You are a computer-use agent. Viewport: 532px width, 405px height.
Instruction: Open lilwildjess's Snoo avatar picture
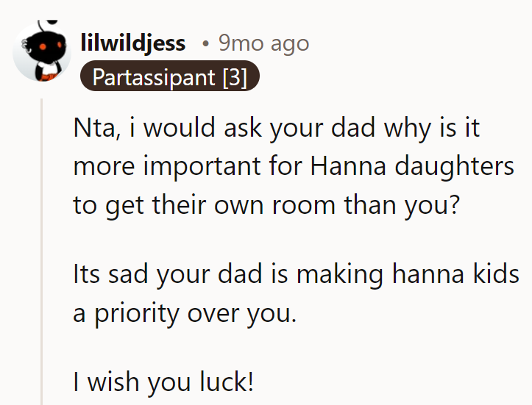coord(42,51)
